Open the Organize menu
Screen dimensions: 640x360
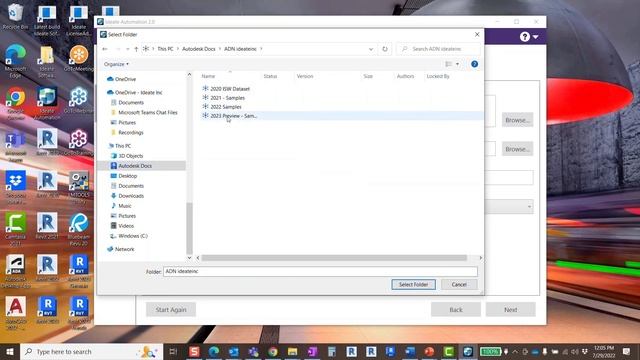(x=116, y=64)
